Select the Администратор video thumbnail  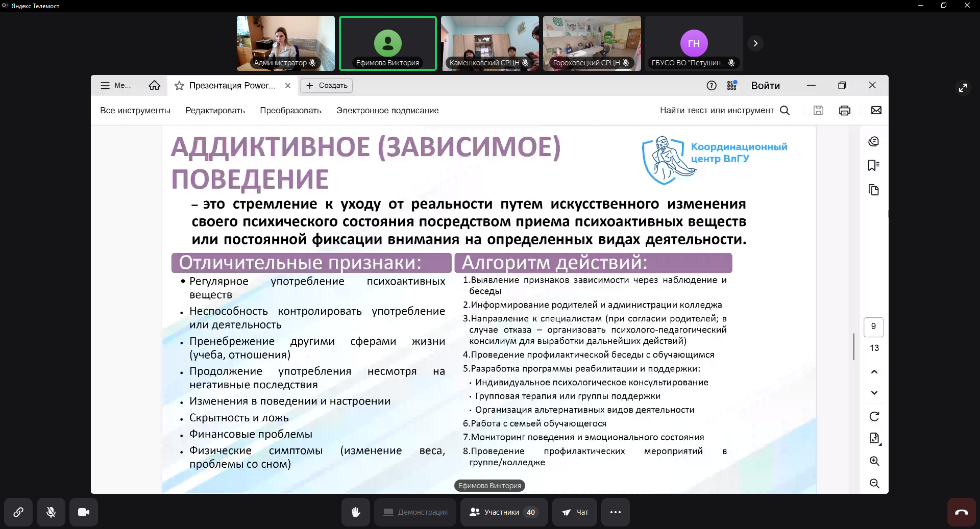[x=285, y=43]
